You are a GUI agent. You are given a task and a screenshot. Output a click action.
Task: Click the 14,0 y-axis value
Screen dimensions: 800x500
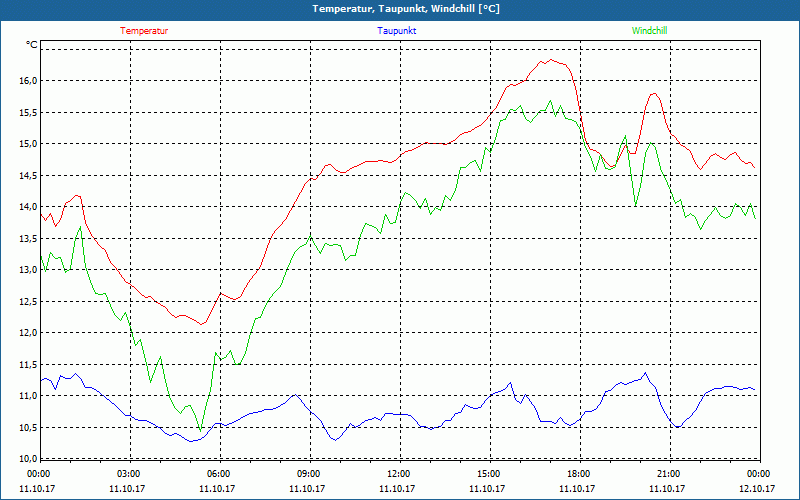tap(28, 207)
